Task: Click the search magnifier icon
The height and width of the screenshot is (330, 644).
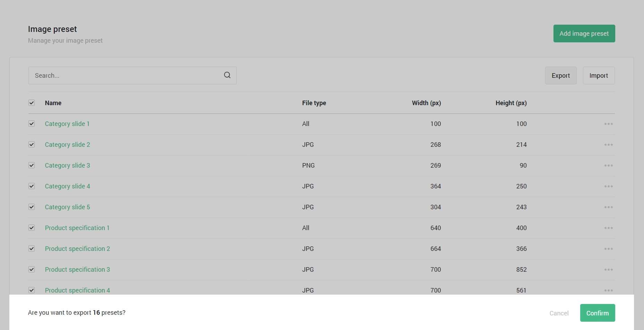Action: click(x=227, y=75)
